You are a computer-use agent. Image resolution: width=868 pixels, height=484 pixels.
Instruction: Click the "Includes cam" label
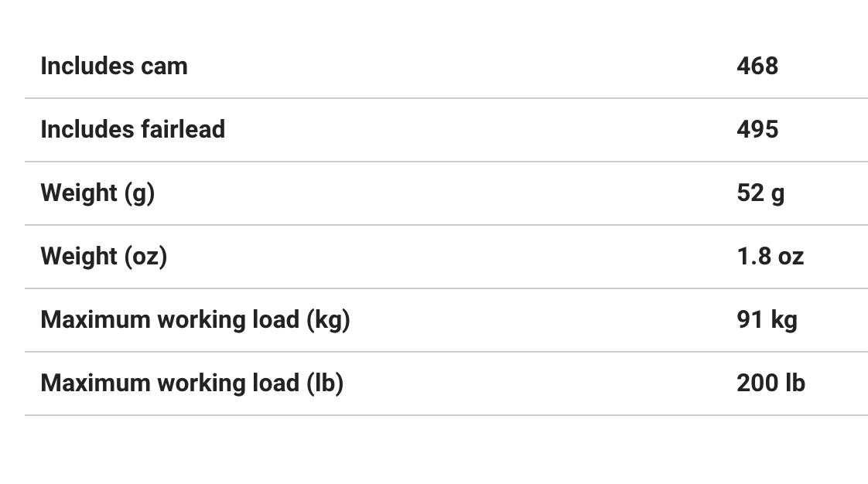[114, 66]
